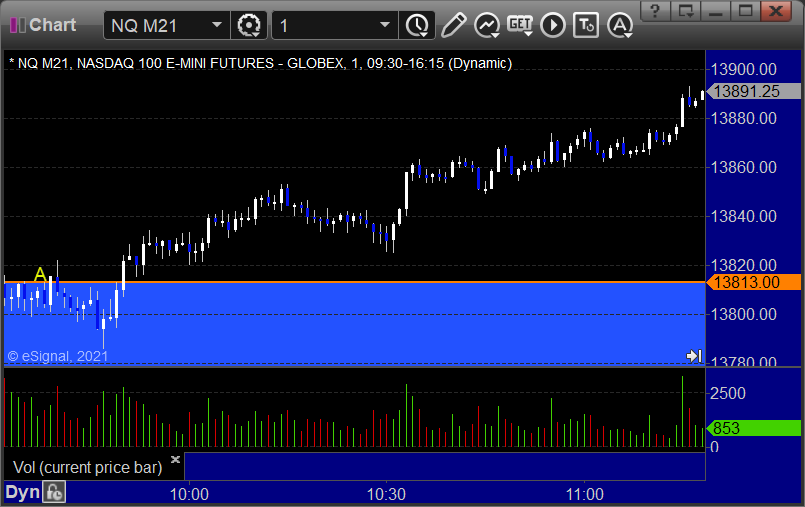The width and height of the screenshot is (805, 507).
Task: Select the Vol (current price bar) label
Action: 87,467
